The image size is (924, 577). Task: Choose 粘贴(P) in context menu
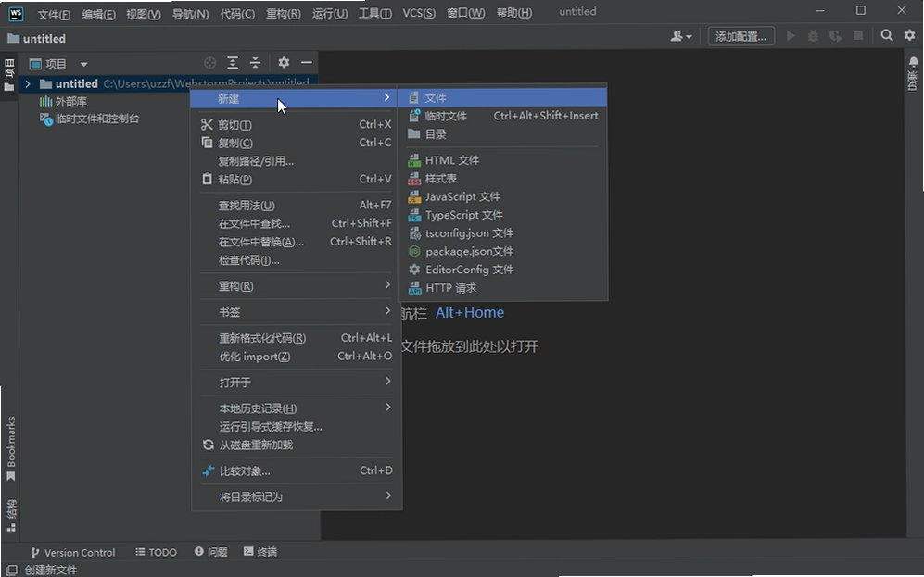pyautogui.click(x=296, y=180)
